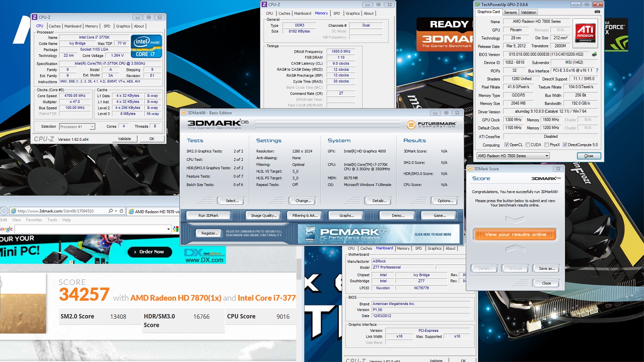Click the 4700.05 MHz core speed value

[x=75, y=96]
